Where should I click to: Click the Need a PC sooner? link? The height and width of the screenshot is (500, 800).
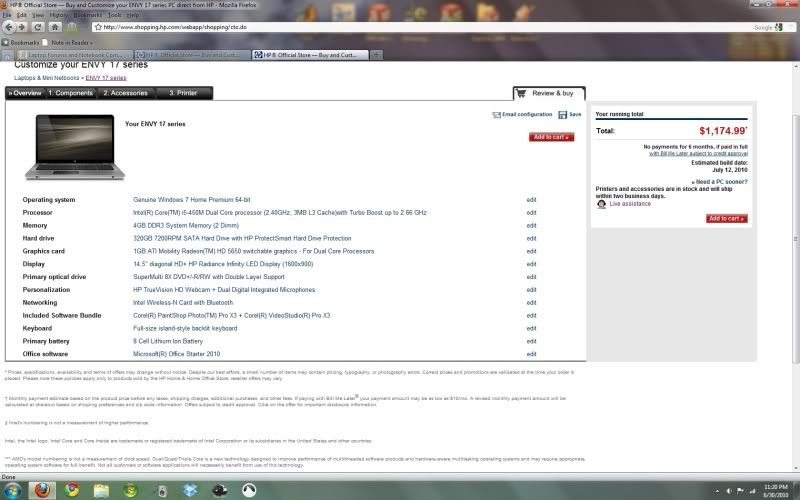coord(719,182)
